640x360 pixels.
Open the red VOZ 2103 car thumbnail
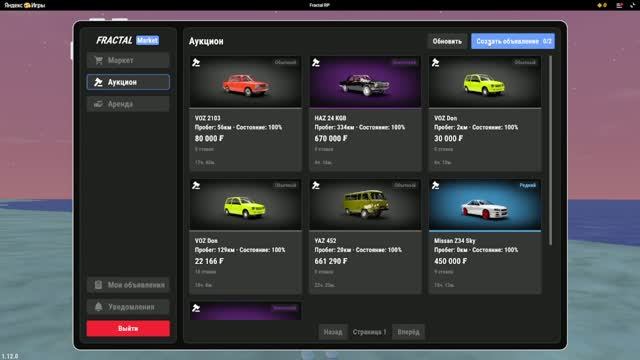point(246,82)
